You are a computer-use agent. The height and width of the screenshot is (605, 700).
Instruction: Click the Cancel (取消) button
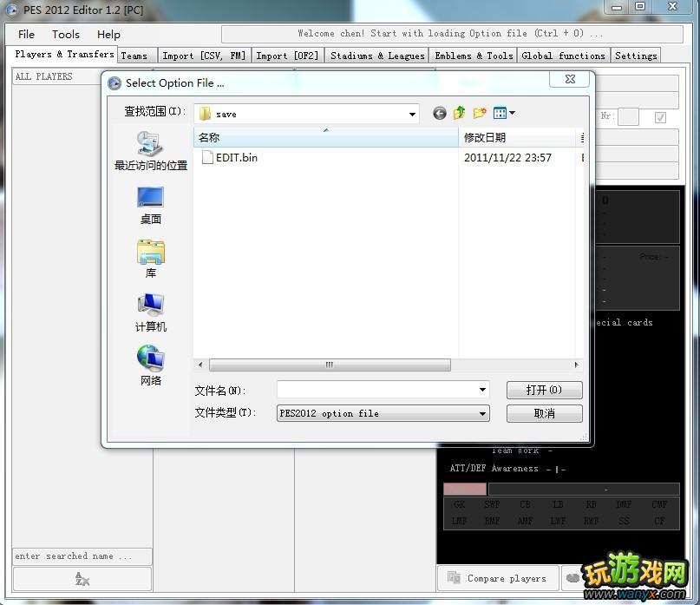pyautogui.click(x=544, y=413)
